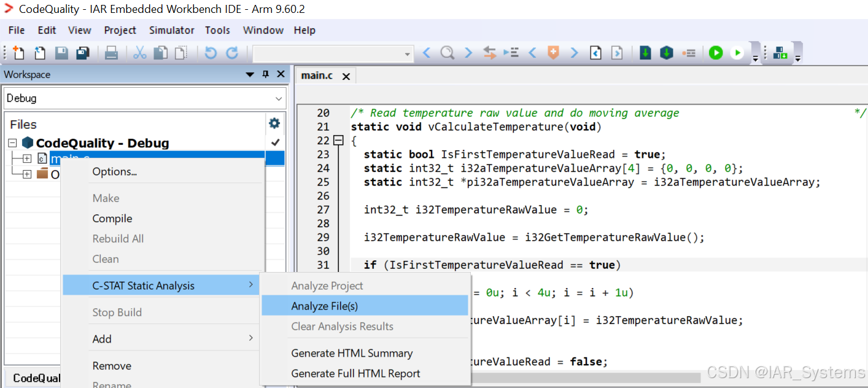Screen dimensions: 868x388
Task: Click the Open file toolbar icon
Action: [40, 53]
